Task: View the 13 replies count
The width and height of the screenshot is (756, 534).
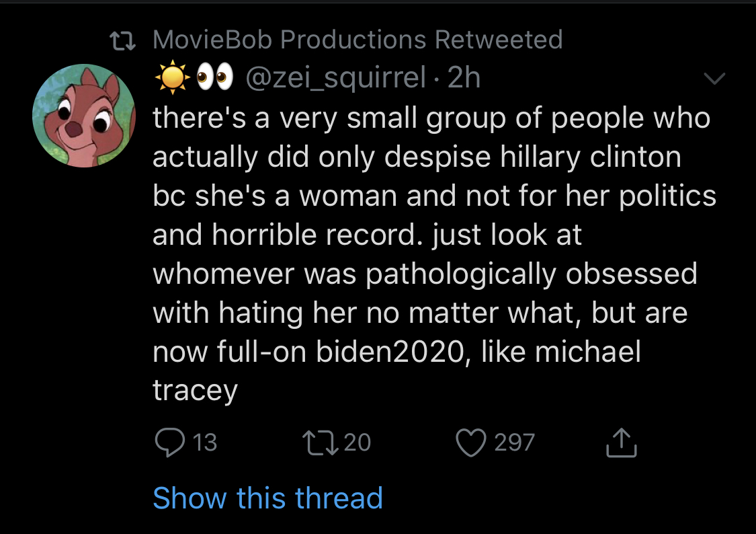Action: click(205, 443)
